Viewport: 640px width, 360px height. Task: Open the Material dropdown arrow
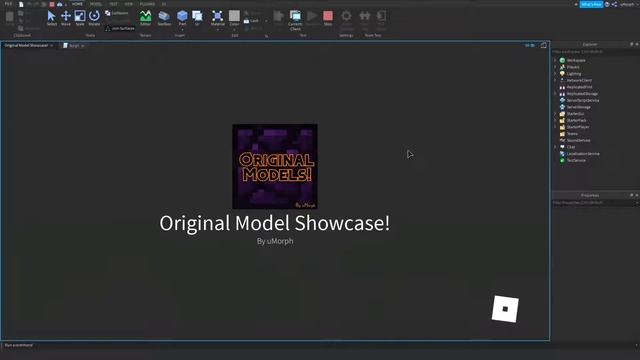(x=218, y=29)
